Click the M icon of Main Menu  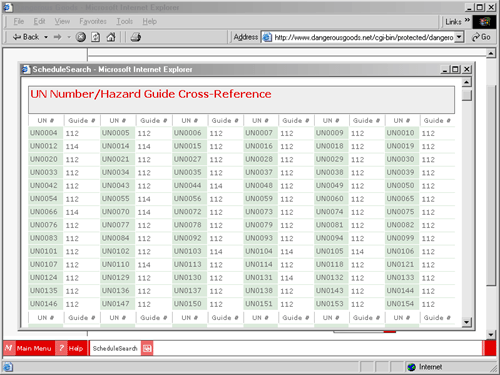click(9, 348)
